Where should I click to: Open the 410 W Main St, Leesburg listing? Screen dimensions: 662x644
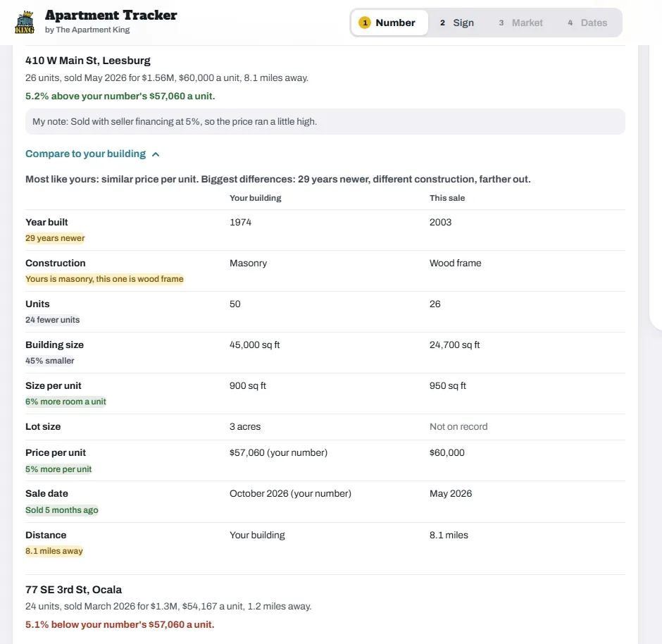[88, 61]
